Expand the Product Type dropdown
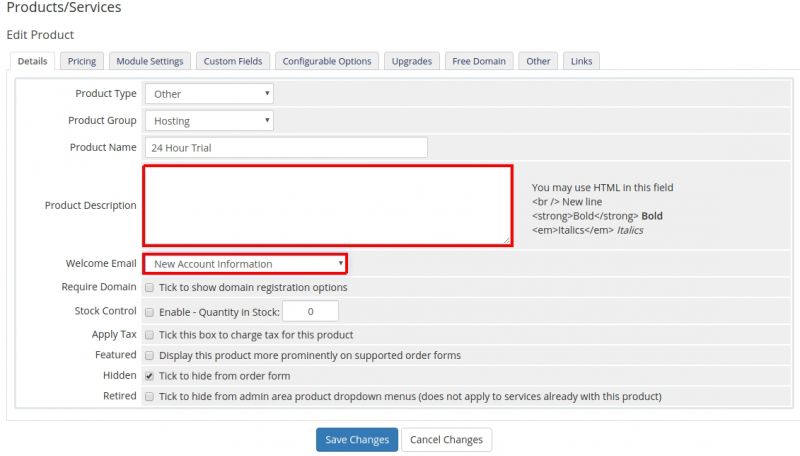This screenshot has height=456, width=800. (x=209, y=94)
